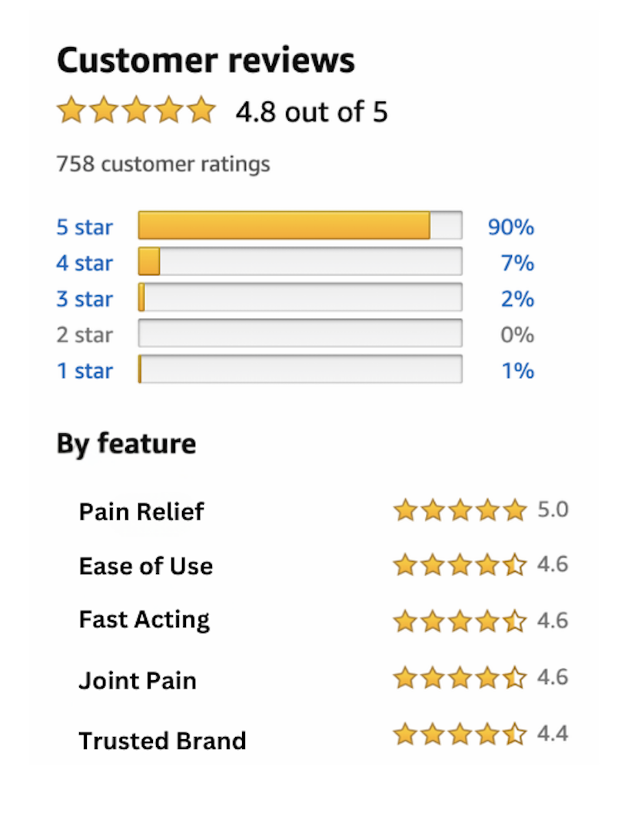The height and width of the screenshot is (813, 644).
Task: Click the overall five-star rating icons
Action: [x=137, y=111]
